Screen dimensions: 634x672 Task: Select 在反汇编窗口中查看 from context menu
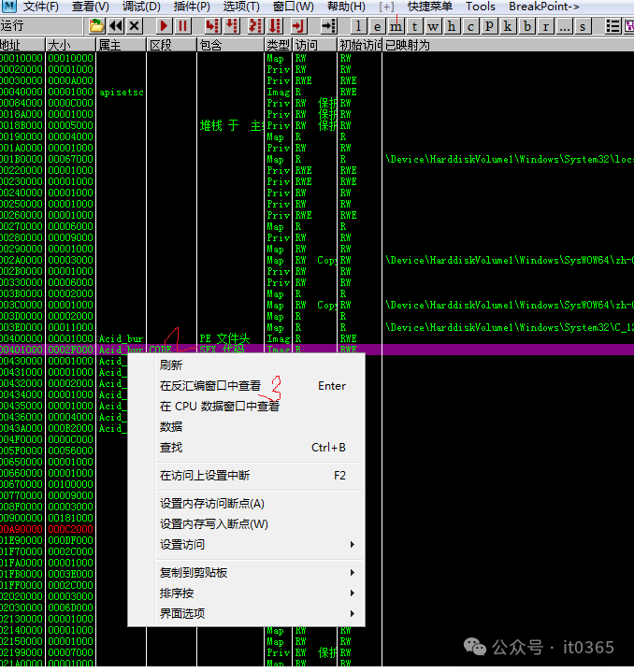tap(210, 386)
